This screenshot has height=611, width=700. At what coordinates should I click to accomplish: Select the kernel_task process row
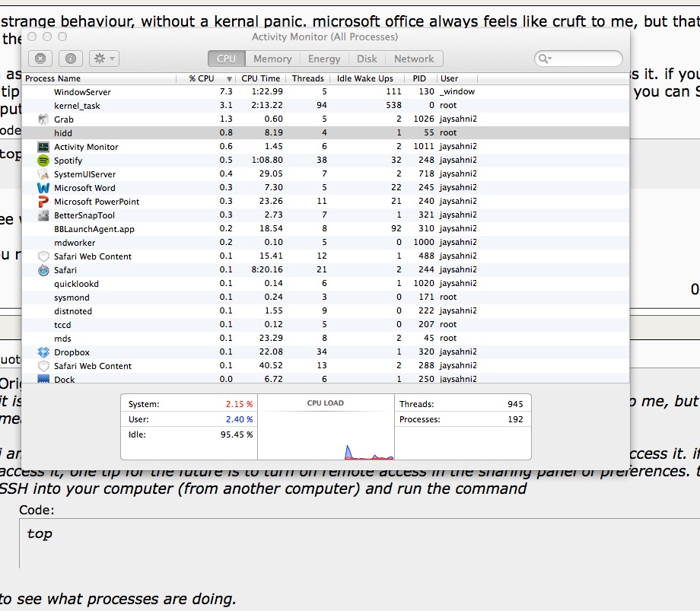pyautogui.click(x=326, y=105)
